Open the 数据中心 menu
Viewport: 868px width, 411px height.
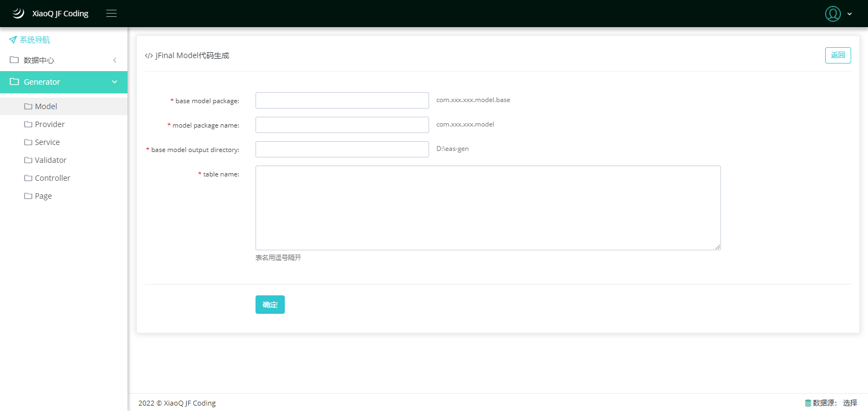(x=63, y=60)
